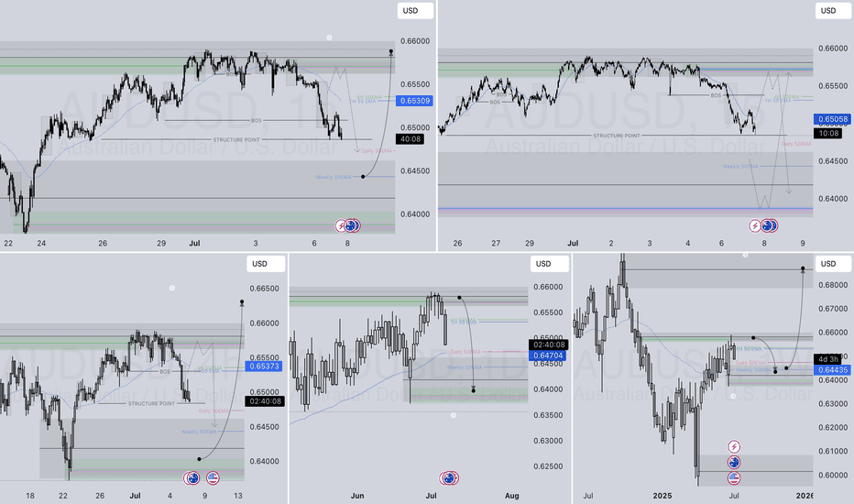The image size is (854, 504).
Task: Select the Weekly 50EMA label in top-left chart
Action: pyautogui.click(x=334, y=177)
